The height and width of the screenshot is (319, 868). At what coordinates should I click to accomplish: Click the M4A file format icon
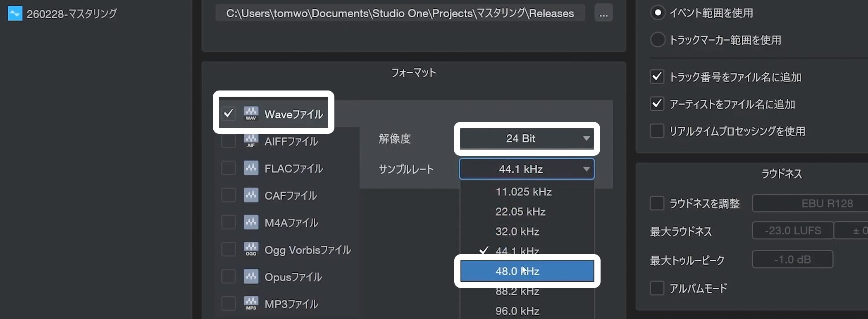(x=251, y=222)
